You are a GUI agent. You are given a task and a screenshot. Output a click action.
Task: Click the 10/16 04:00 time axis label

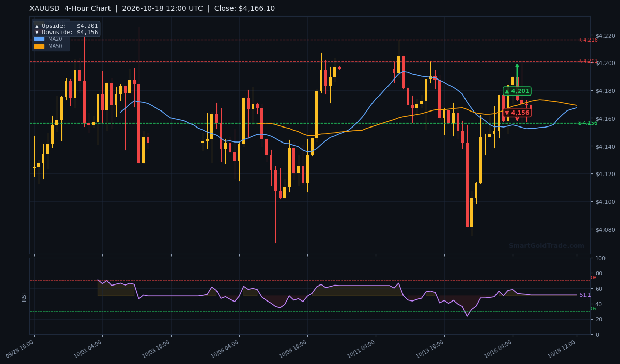(x=499, y=349)
